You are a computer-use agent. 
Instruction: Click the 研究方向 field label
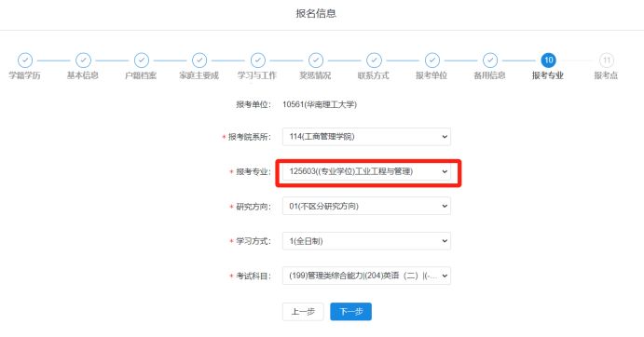[x=253, y=207]
